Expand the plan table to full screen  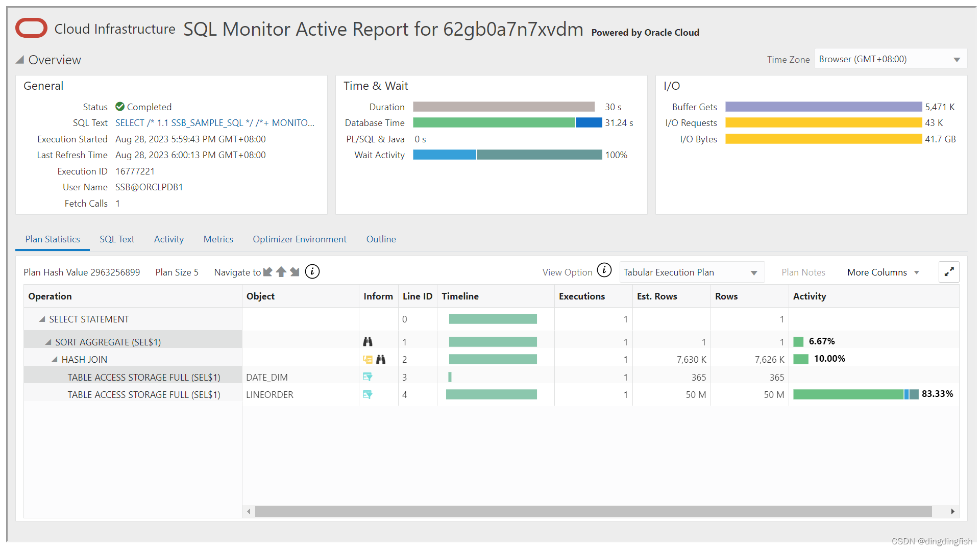[949, 272]
